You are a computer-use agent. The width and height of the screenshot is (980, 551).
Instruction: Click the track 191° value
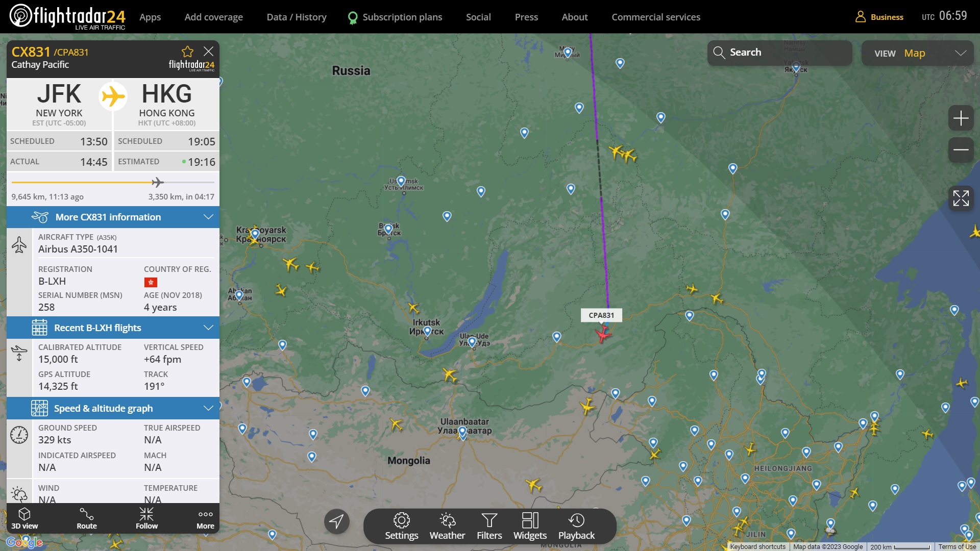tap(154, 386)
